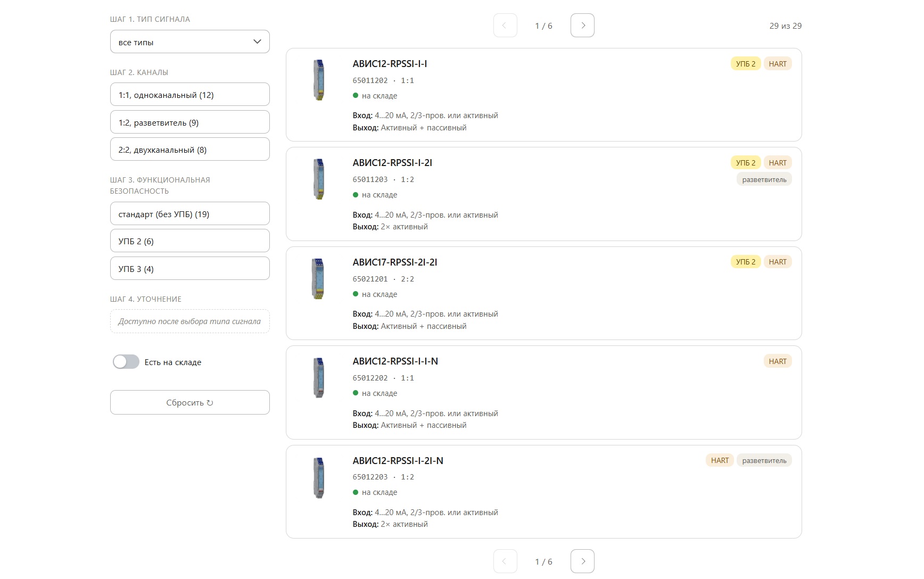Select filter стандарт (без УПБ) (19)
924x579 pixels.
190,214
